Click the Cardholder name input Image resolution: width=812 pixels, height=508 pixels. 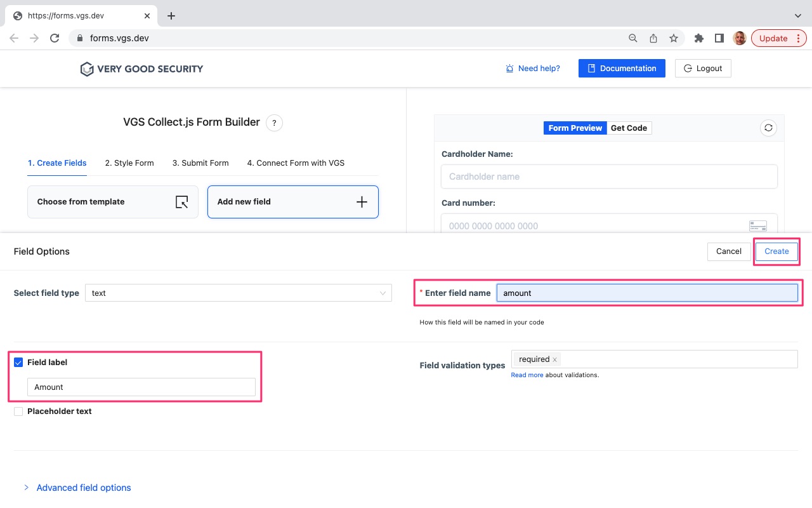click(609, 177)
